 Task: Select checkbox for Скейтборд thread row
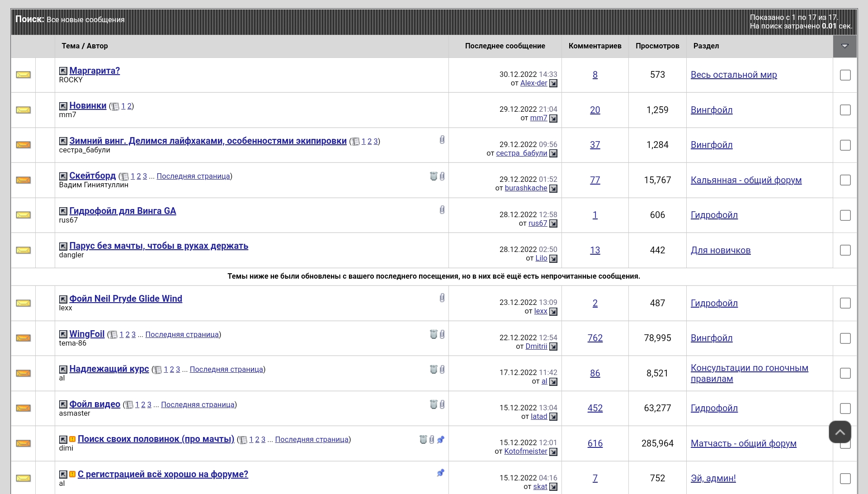point(845,180)
